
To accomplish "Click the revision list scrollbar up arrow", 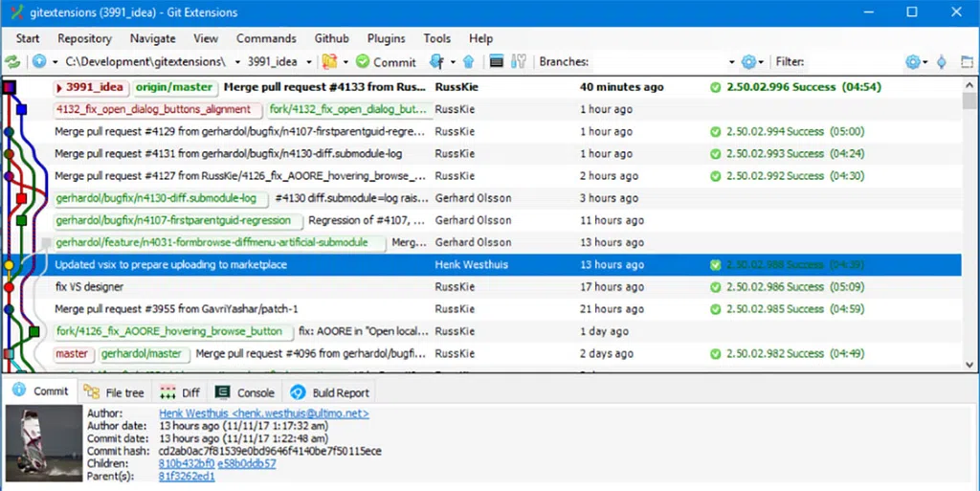I will point(969,85).
